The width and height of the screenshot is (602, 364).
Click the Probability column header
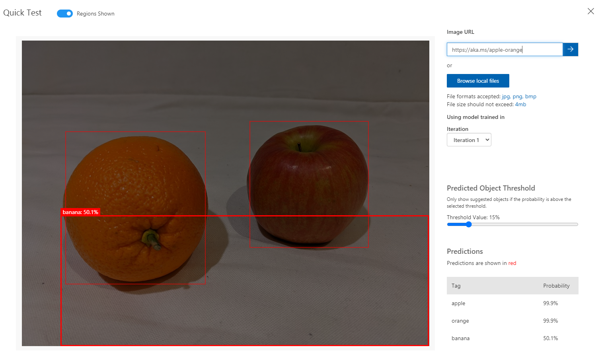(556, 286)
